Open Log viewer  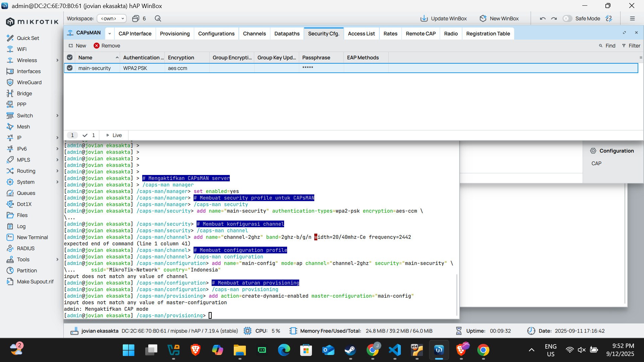pyautogui.click(x=21, y=226)
